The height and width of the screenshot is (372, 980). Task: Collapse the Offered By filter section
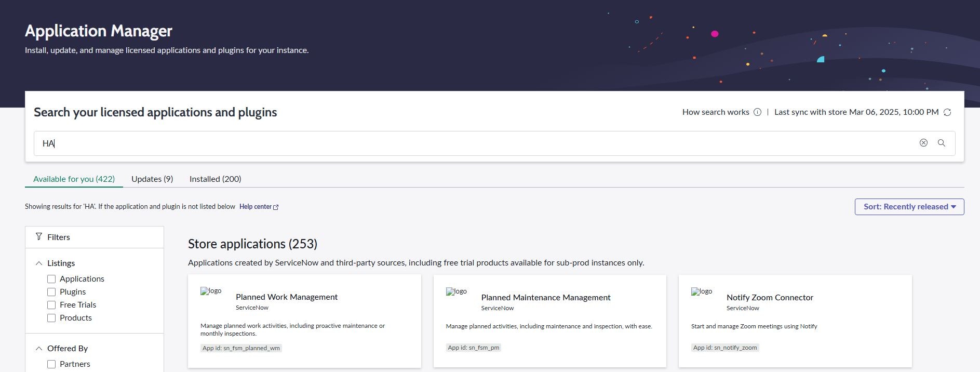[x=39, y=349]
